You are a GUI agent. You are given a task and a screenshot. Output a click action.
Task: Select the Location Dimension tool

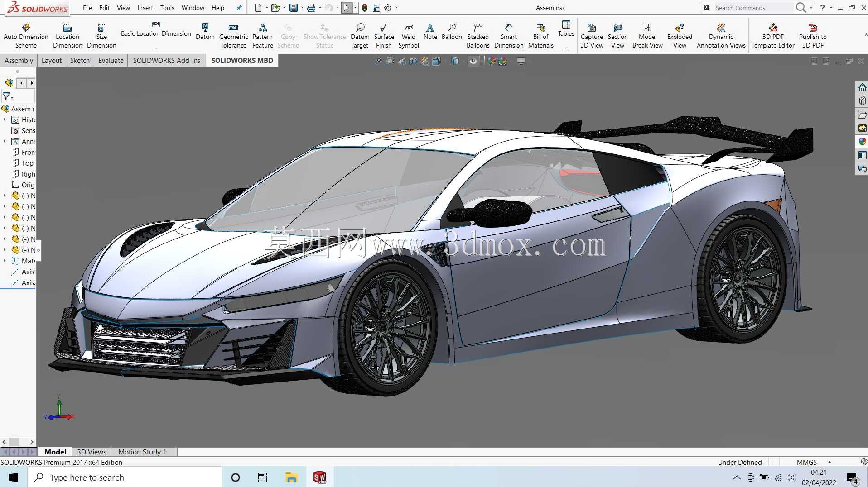pyautogui.click(x=68, y=36)
